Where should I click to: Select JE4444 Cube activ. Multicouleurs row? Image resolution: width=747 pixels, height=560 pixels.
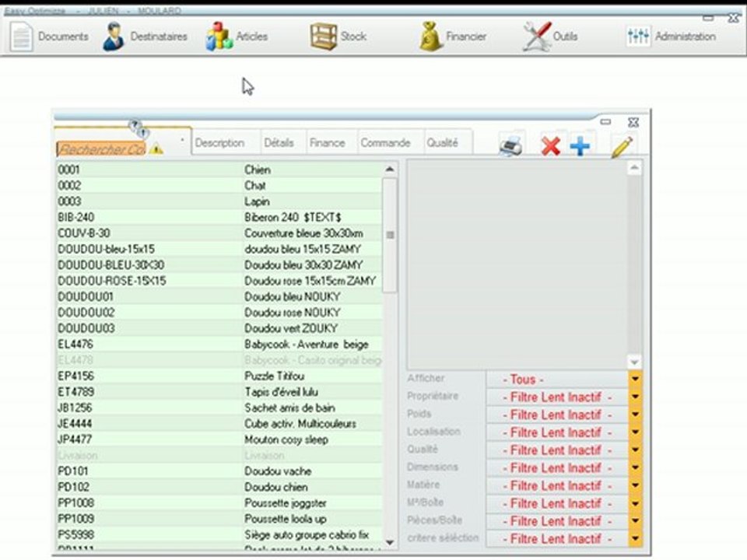(x=219, y=423)
